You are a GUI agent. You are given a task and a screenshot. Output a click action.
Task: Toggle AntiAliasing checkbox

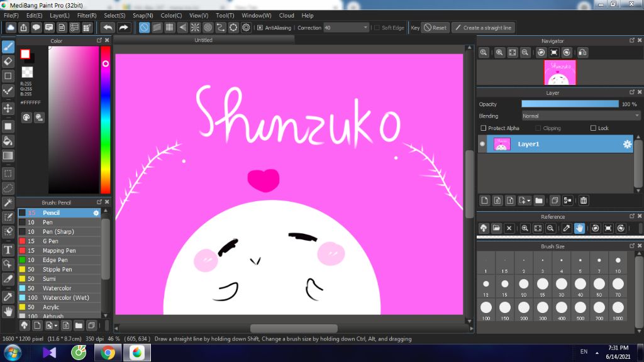click(260, 28)
